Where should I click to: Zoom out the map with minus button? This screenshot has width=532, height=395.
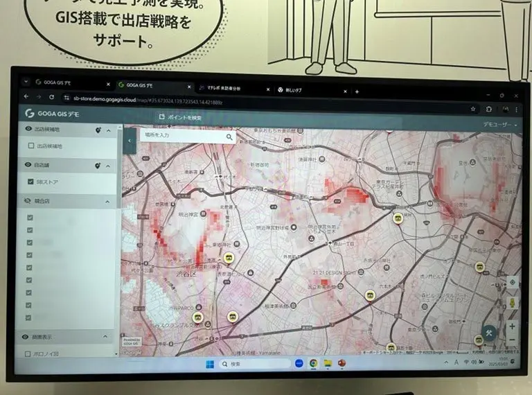[513, 340]
